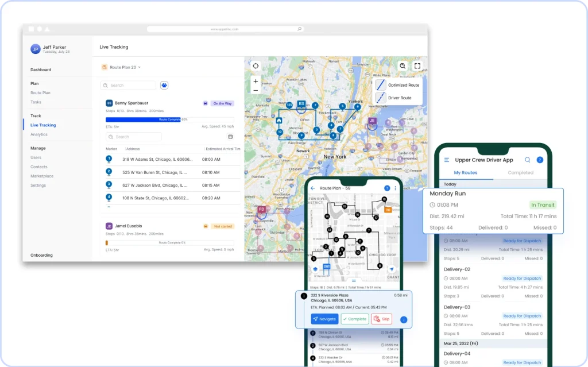Screen dimensions: 588x367
Task: Open column settings icon in Benny's stop table
Action: [231, 137]
